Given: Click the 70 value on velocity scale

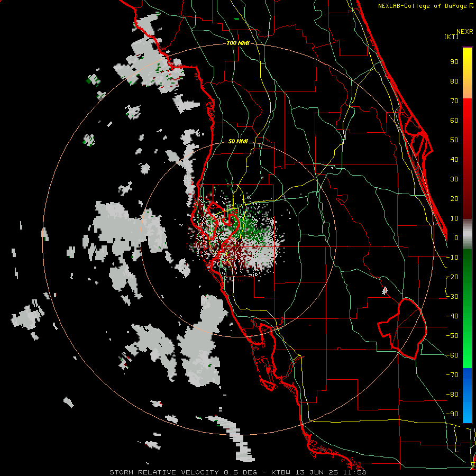Looking at the screenshot, I should [x=454, y=101].
